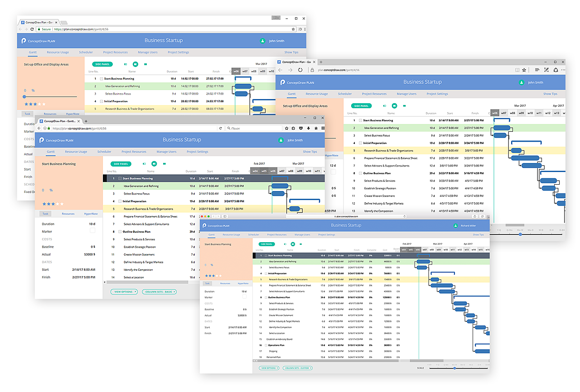Click Show Tips in Chrome window

click(291, 53)
